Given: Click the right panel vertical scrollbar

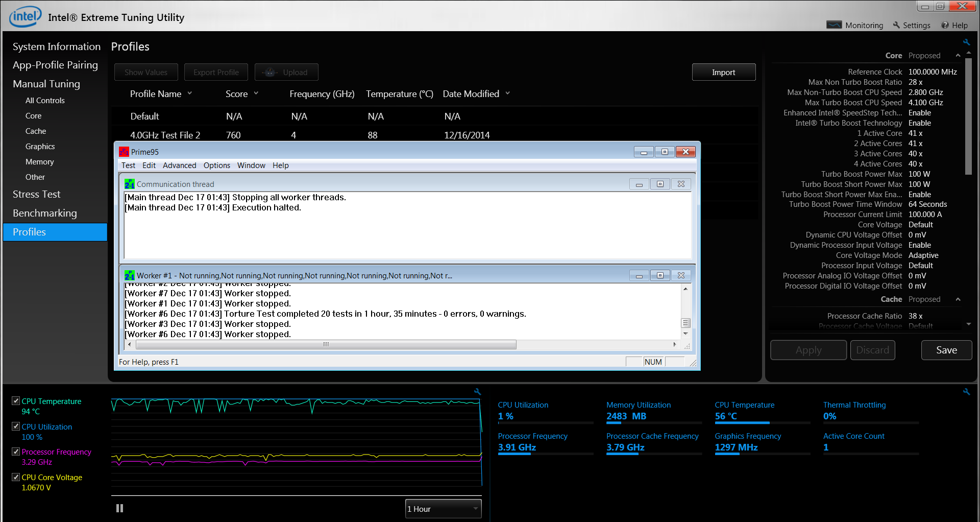Looking at the screenshot, I should tap(968, 116).
